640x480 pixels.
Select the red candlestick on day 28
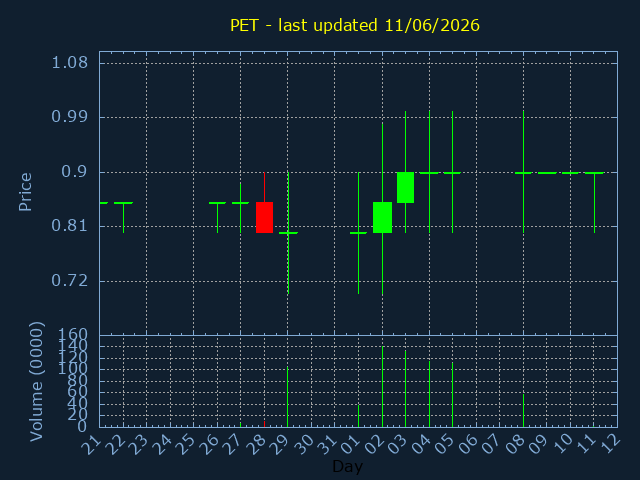click(264, 218)
